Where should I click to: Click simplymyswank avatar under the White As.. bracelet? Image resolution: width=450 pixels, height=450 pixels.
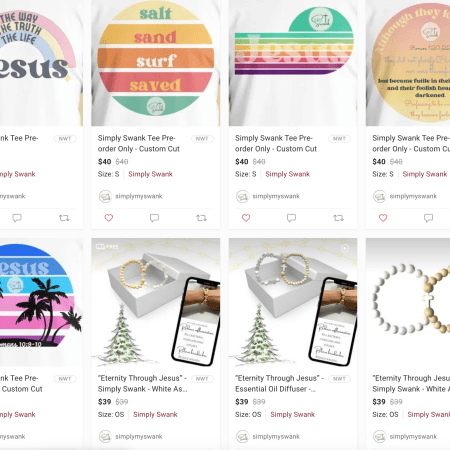(105, 437)
